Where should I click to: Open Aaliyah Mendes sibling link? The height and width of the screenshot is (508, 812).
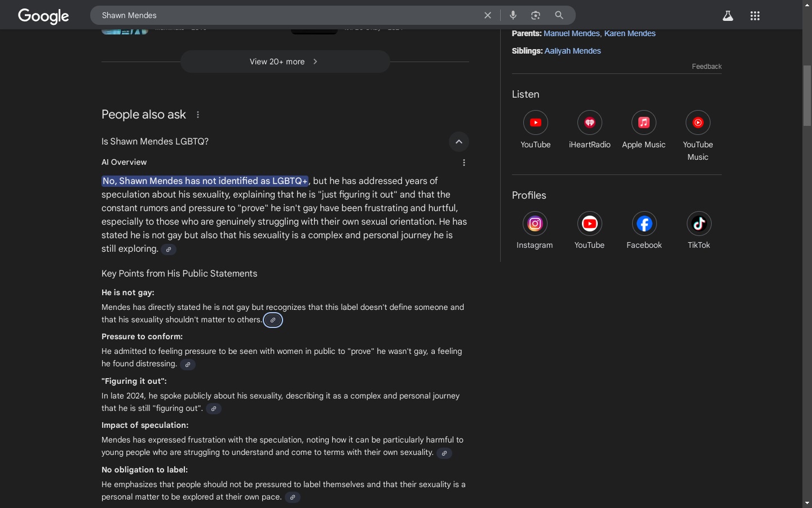click(572, 51)
